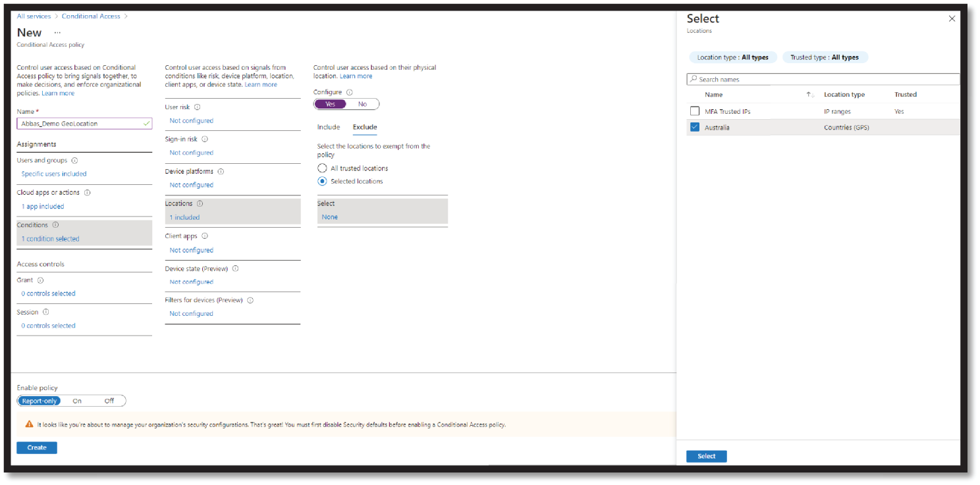The height and width of the screenshot is (485, 980).
Task: Click Not configured under Client apps
Action: [191, 250]
